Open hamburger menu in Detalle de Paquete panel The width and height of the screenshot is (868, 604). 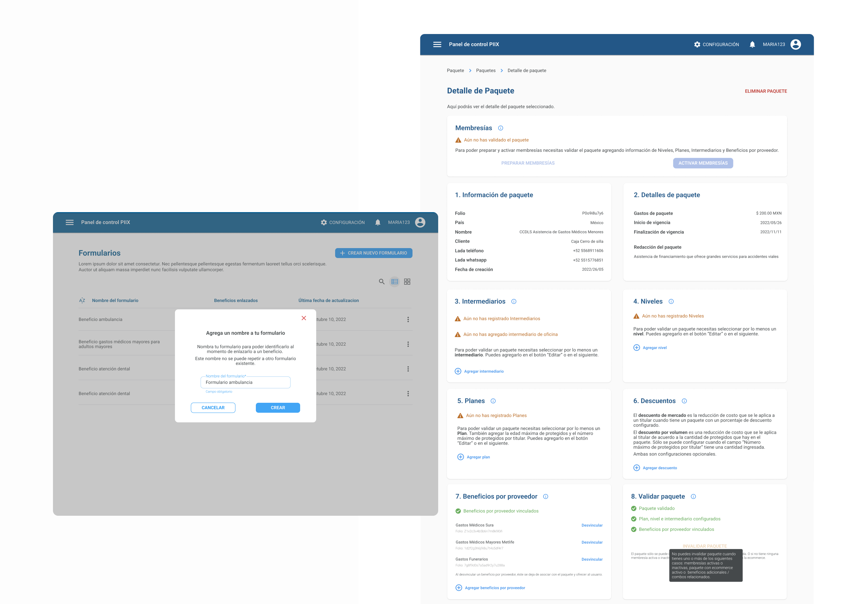[437, 45]
